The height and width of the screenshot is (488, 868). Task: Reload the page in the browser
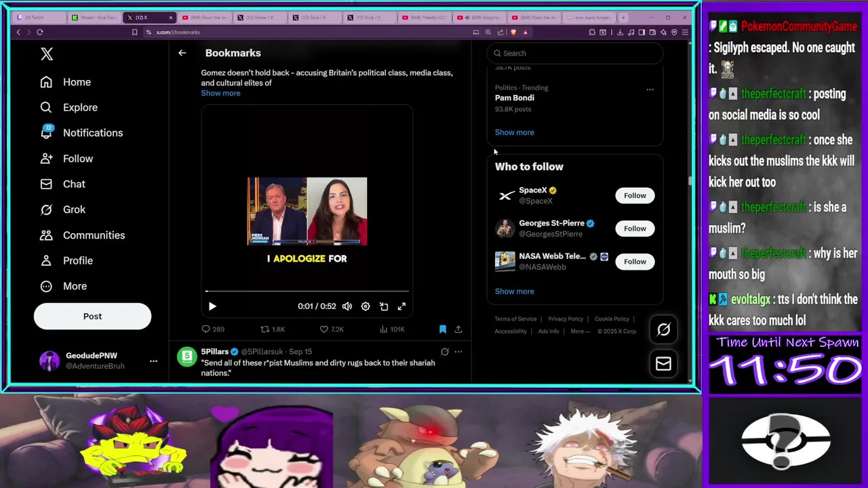coord(40,32)
